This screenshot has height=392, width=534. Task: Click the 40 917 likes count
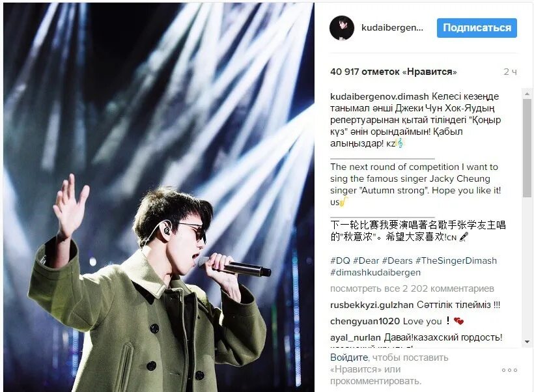coord(393,72)
